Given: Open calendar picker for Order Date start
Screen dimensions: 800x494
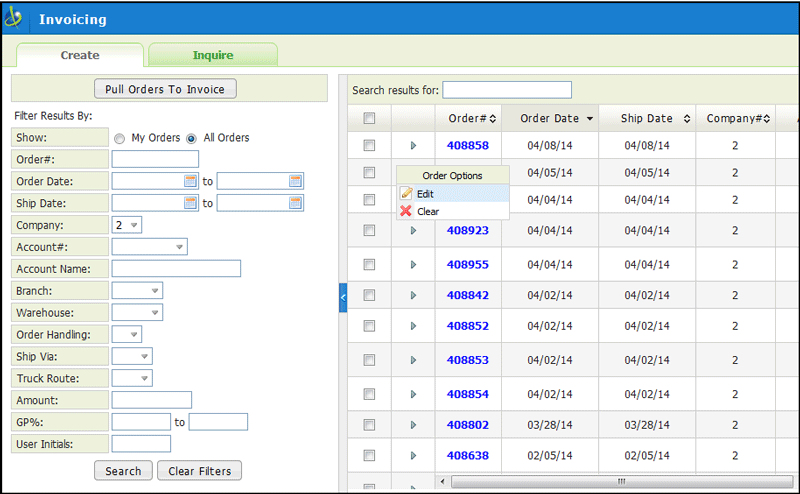Looking at the screenshot, I should [190, 181].
